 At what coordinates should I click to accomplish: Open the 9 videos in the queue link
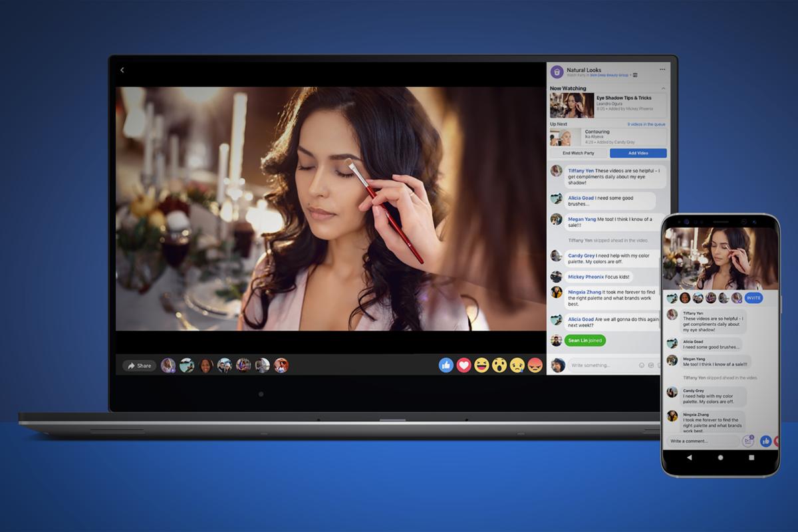pyautogui.click(x=646, y=124)
